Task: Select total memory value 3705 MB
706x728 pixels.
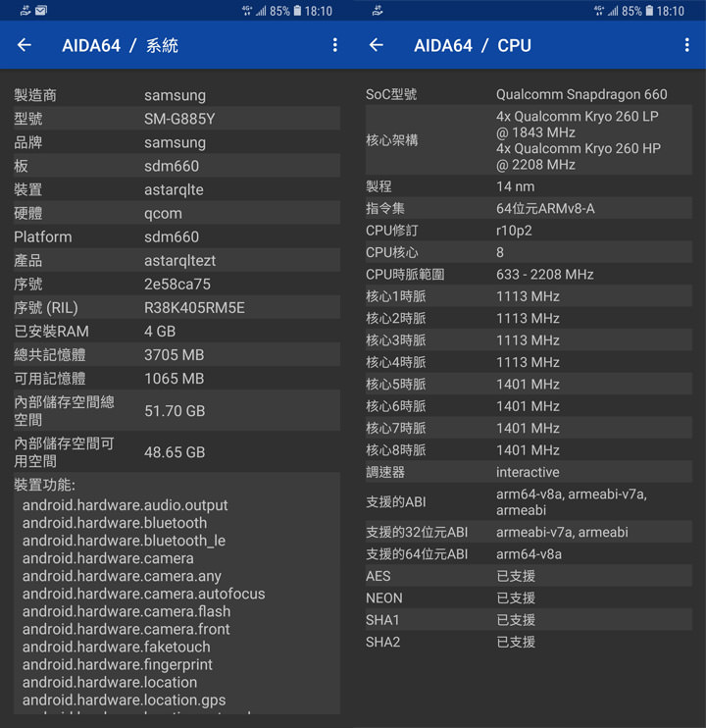Action: click(x=174, y=355)
